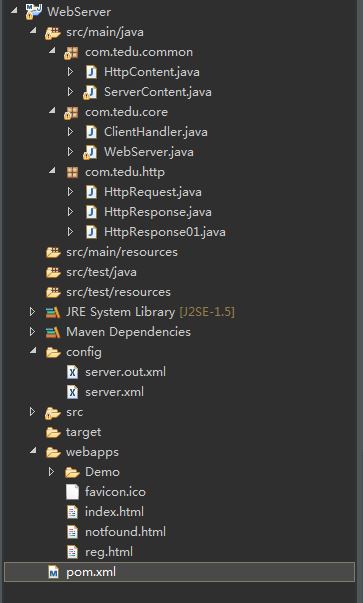Expand HttpResponse.java outline arrow
This screenshot has height=603, width=363.
point(70,212)
